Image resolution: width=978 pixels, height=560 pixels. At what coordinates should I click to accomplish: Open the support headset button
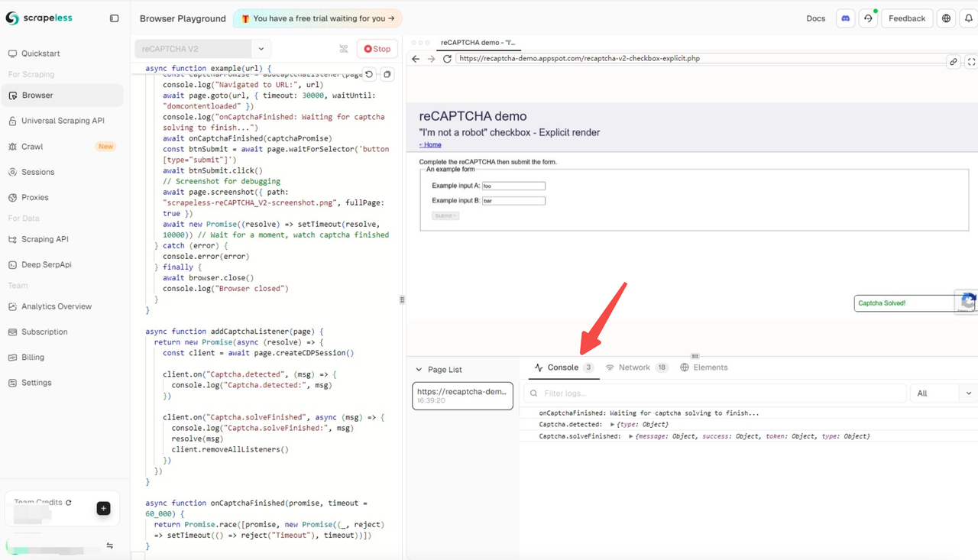pos(868,18)
